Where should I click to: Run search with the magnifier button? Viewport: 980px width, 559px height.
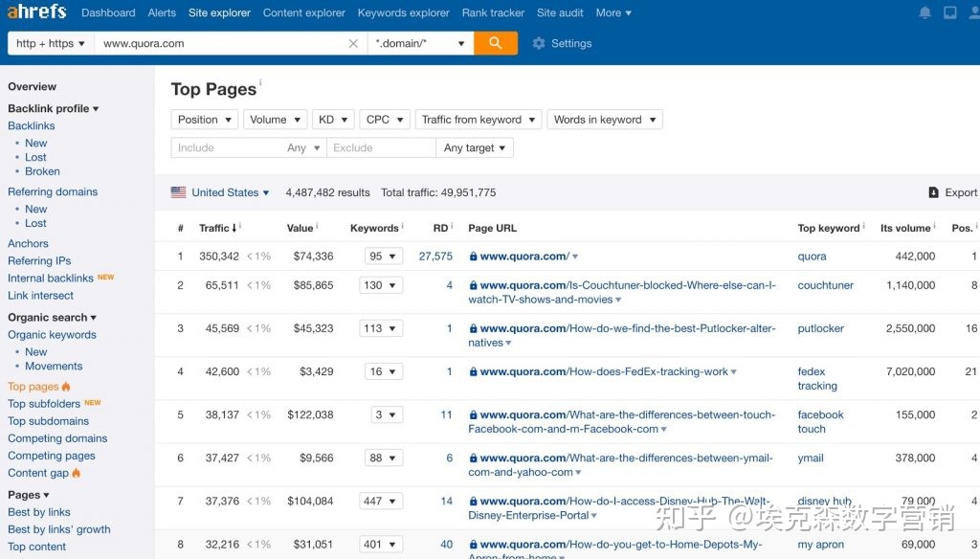pos(496,43)
